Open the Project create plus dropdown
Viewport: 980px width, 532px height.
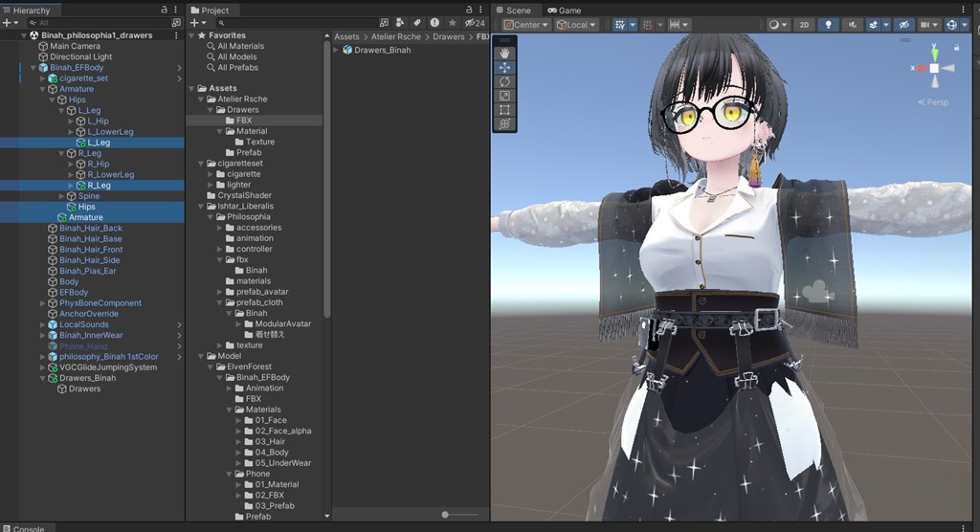pyautogui.click(x=198, y=23)
